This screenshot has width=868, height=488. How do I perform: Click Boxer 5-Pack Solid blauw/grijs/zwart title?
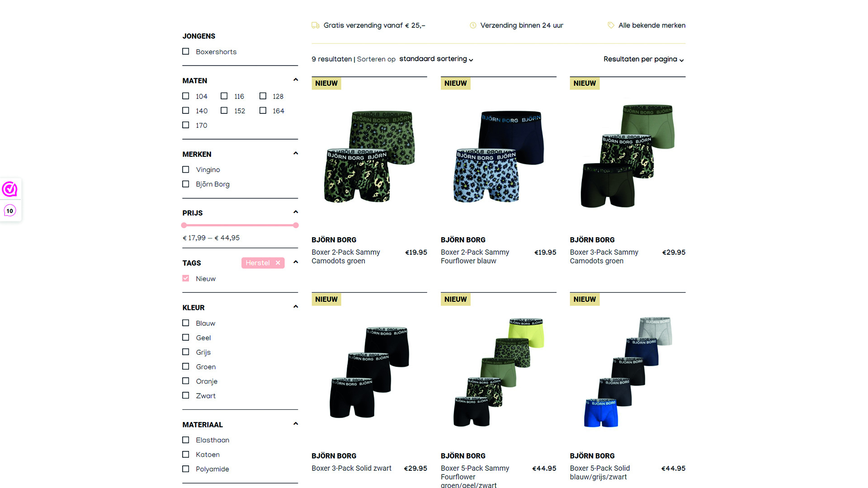[x=600, y=473]
